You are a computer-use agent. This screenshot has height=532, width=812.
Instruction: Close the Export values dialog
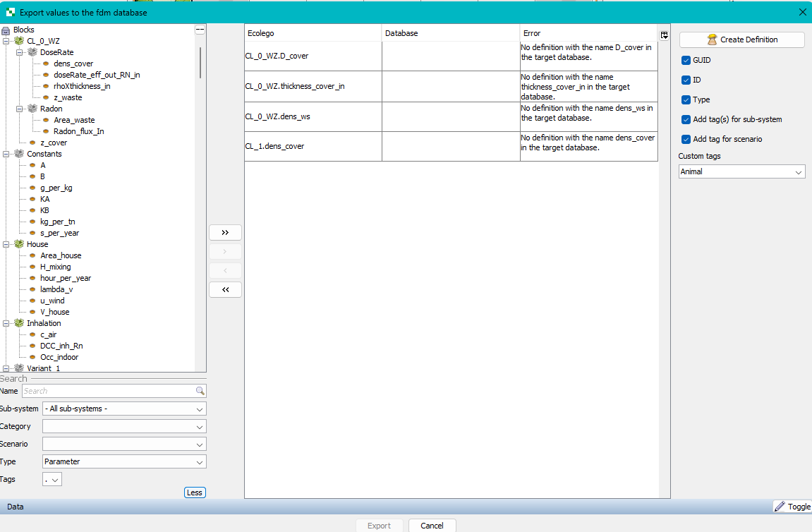point(802,12)
